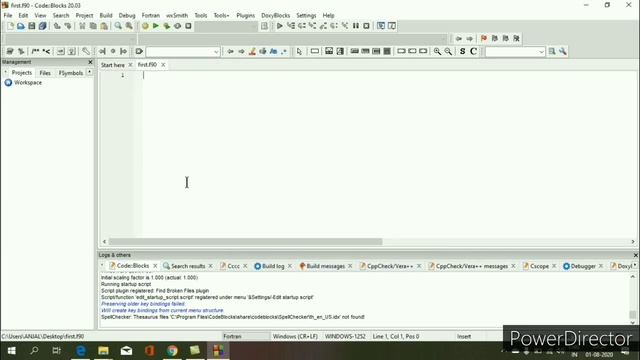640x360 pixels.
Task: Click the Undo toolbar icon
Action: coord(57,26)
